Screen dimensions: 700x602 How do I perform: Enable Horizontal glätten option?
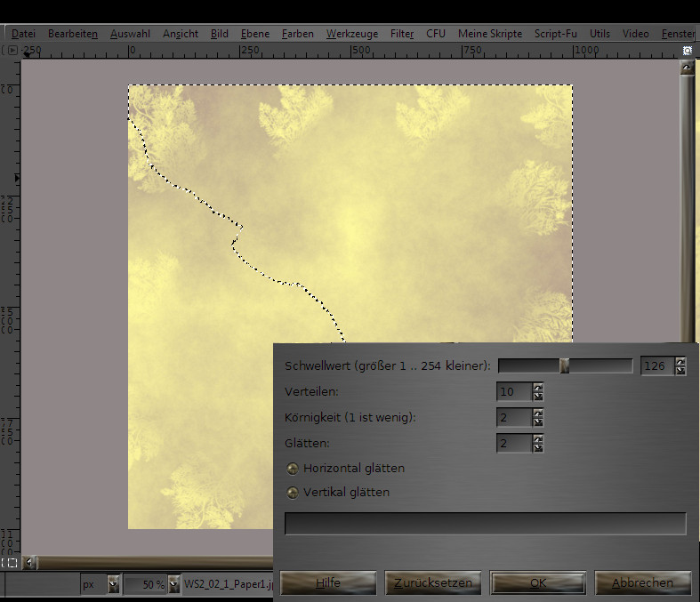[293, 469]
